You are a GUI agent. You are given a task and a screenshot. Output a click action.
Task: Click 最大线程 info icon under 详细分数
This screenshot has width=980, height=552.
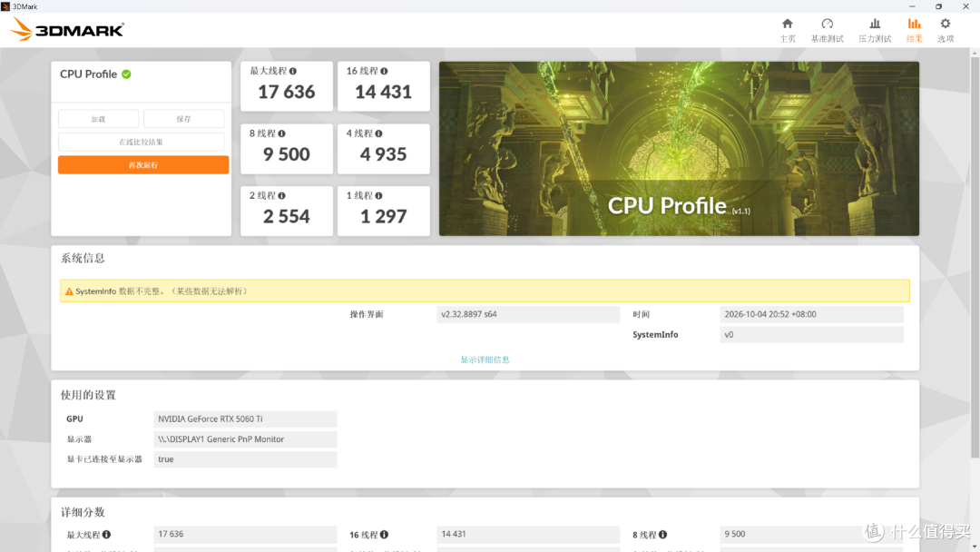pyautogui.click(x=107, y=535)
